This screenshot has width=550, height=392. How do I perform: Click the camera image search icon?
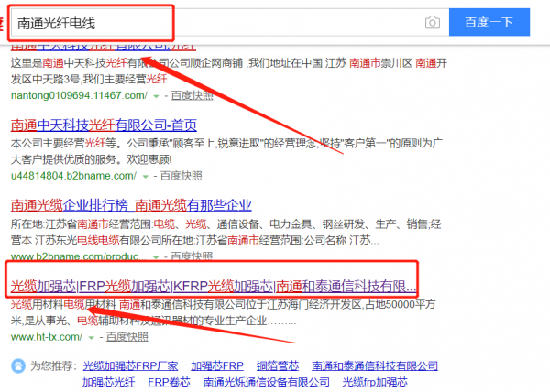(432, 22)
